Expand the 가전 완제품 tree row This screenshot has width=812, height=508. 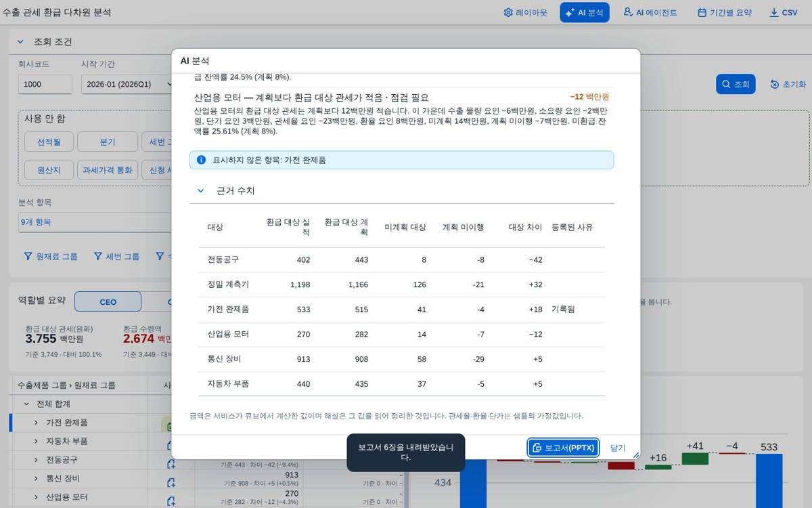[36, 423]
